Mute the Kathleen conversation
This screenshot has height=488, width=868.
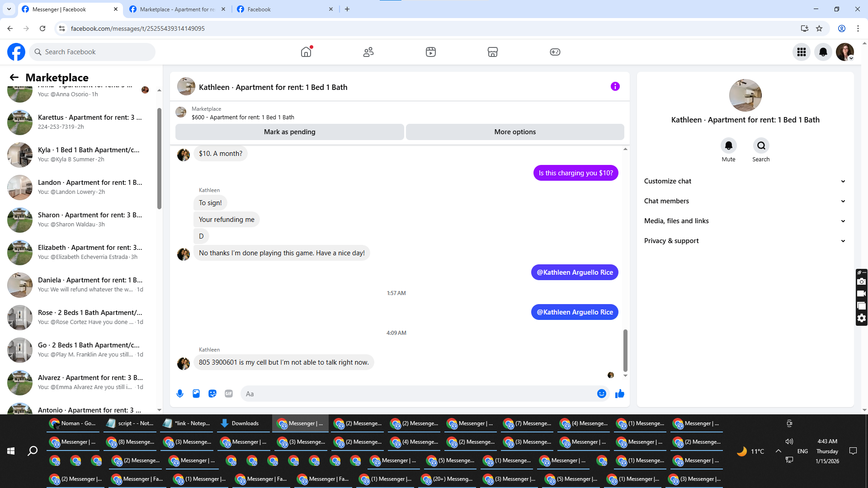click(728, 146)
